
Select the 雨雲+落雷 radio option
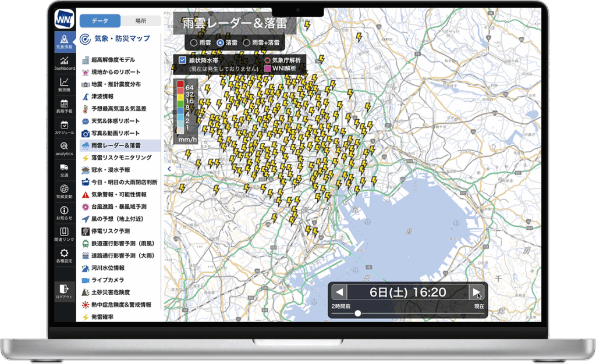click(246, 43)
